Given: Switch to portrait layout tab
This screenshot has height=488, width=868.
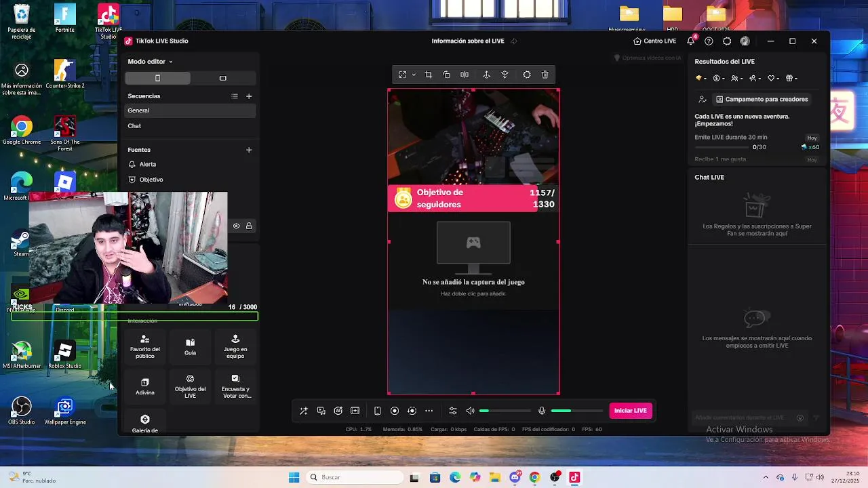Looking at the screenshot, I should pos(157,78).
